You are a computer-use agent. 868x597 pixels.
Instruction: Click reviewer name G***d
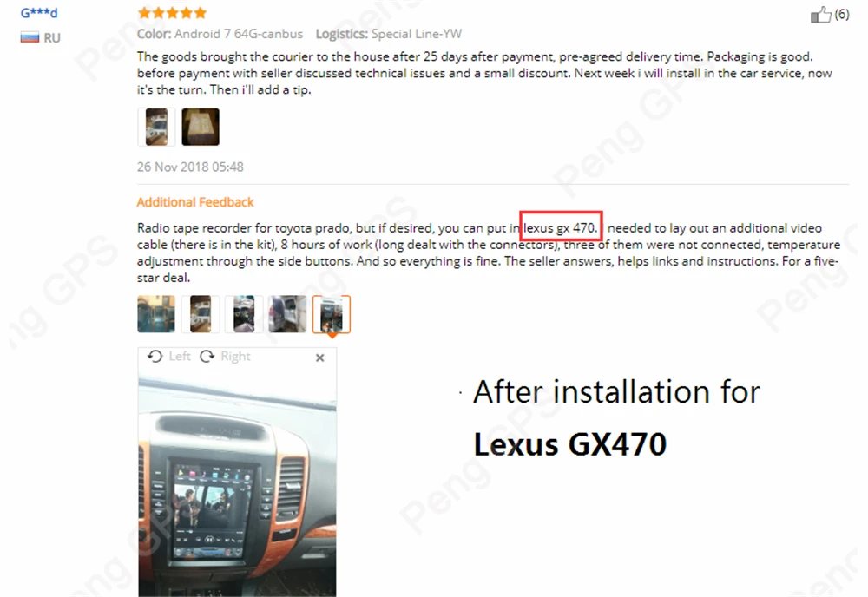tap(39, 13)
